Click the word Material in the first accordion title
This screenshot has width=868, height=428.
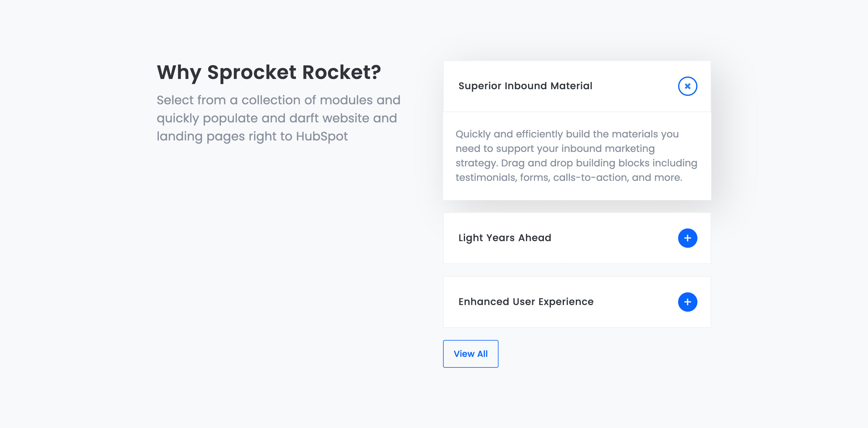coord(571,86)
